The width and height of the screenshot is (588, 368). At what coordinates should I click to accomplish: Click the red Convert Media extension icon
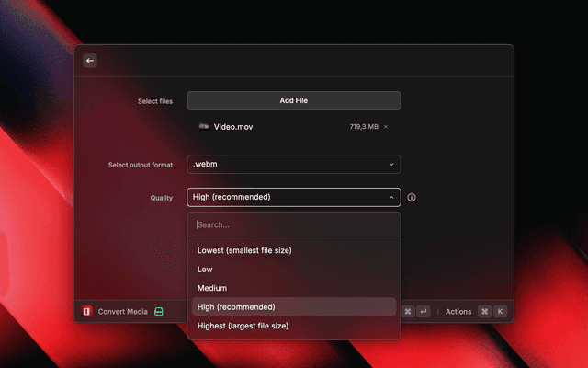(x=87, y=312)
